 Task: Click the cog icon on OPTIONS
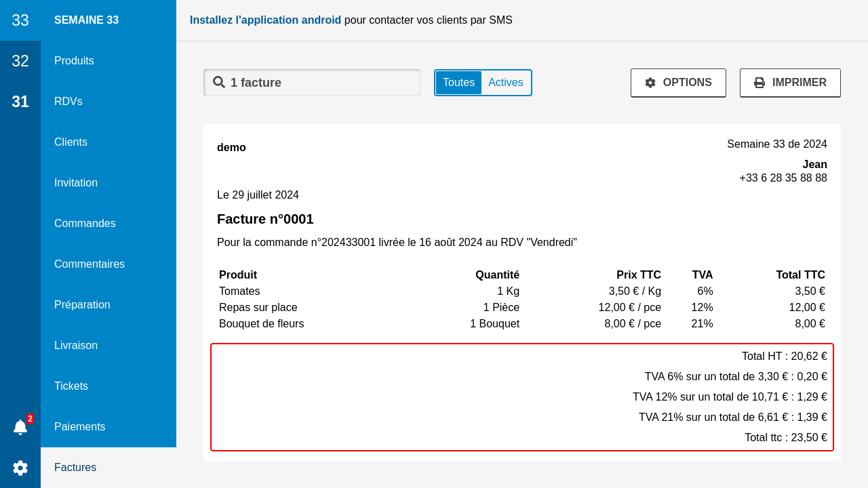[x=650, y=83]
